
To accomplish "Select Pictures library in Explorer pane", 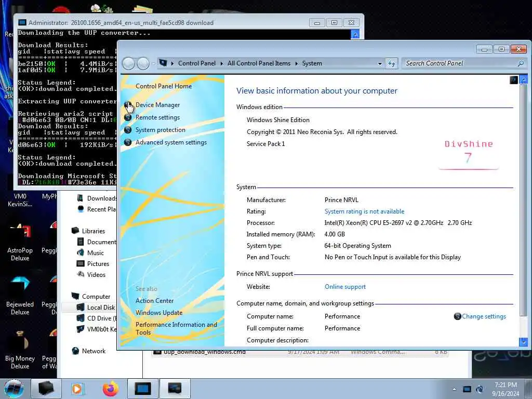I will click(x=98, y=263).
